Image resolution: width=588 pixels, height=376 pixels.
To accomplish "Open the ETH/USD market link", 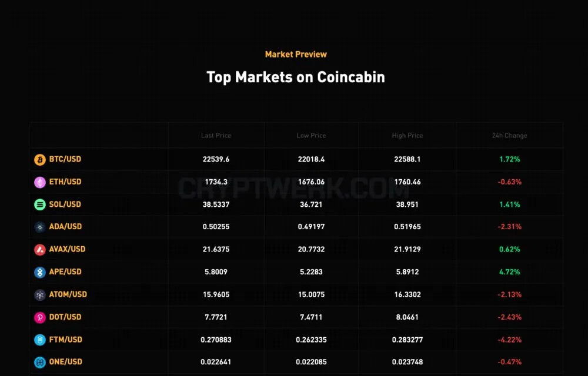I will pyautogui.click(x=65, y=182).
